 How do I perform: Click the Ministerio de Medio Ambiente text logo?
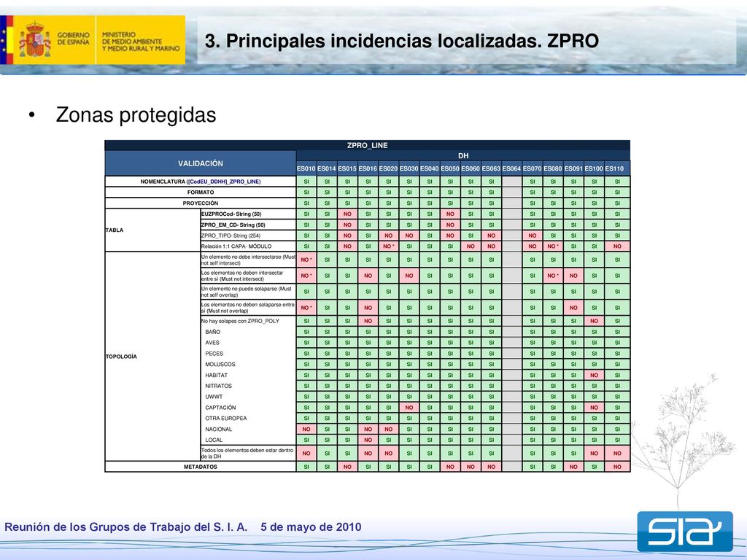141,42
